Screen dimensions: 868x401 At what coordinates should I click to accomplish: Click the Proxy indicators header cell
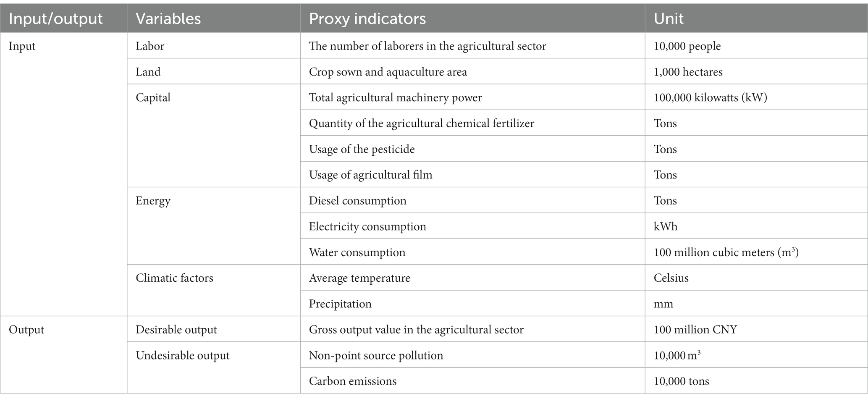tap(473, 18)
